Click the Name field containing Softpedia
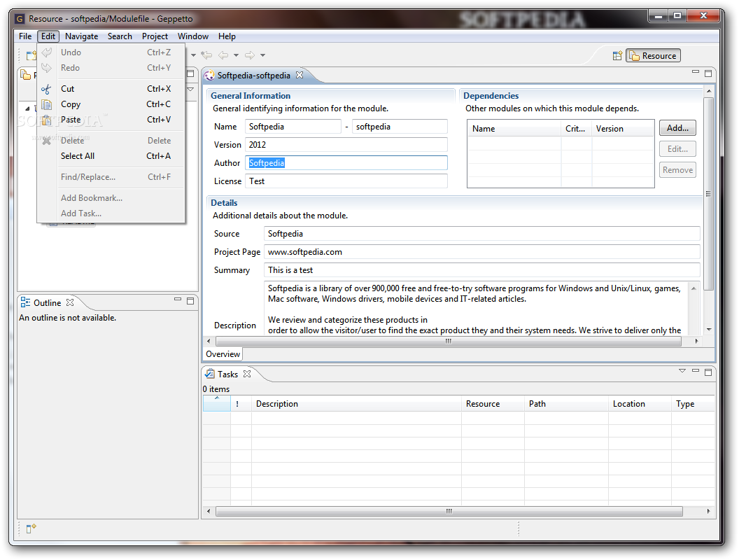This screenshot has width=739, height=560. coord(293,126)
